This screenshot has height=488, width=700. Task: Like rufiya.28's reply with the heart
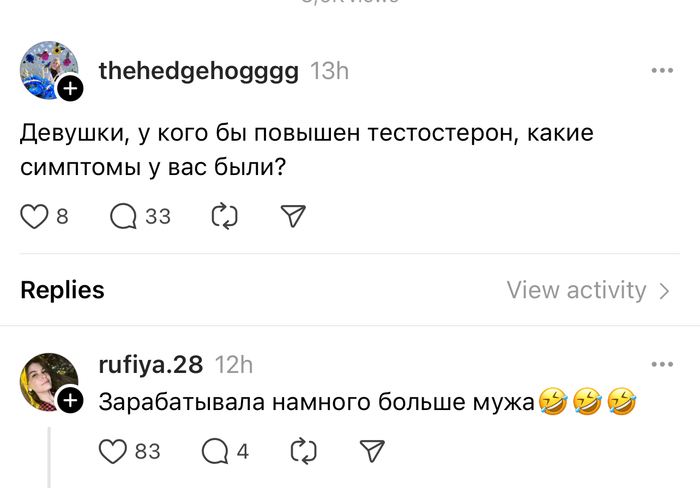pyautogui.click(x=113, y=451)
